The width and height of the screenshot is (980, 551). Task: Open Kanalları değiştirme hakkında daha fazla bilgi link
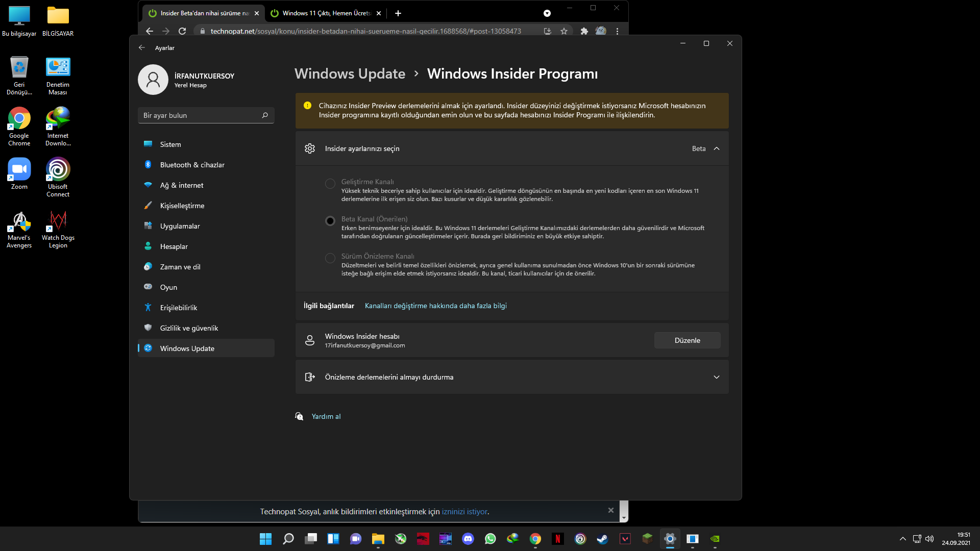coord(435,306)
